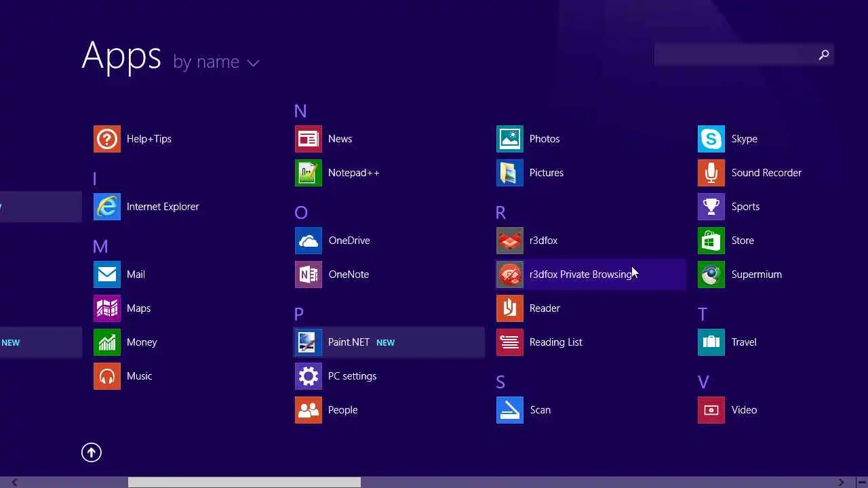Launch the Supermium browser icon
Screen dimensions: 868x488
tap(711, 274)
